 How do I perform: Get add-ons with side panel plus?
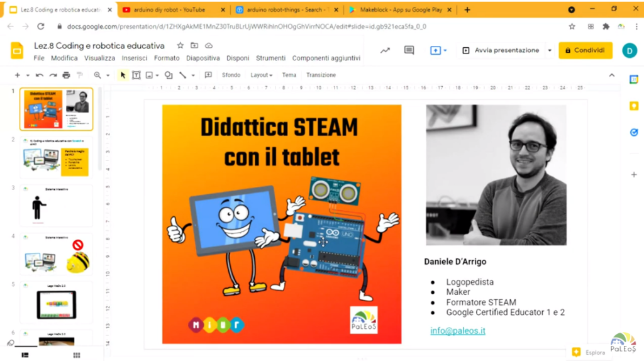634,175
